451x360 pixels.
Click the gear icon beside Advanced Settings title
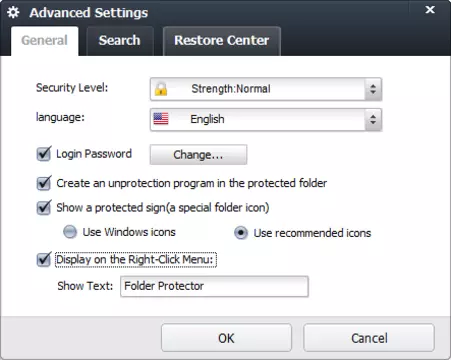pos(13,12)
